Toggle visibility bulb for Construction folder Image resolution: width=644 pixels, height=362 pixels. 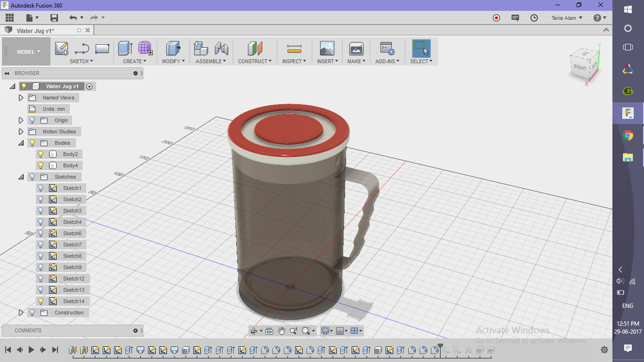pyautogui.click(x=32, y=313)
